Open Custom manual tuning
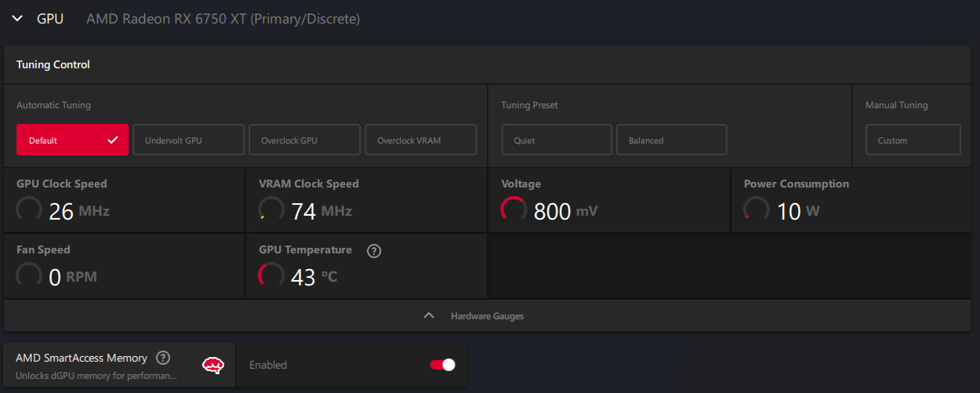The height and width of the screenshot is (393, 980). pos(913,140)
